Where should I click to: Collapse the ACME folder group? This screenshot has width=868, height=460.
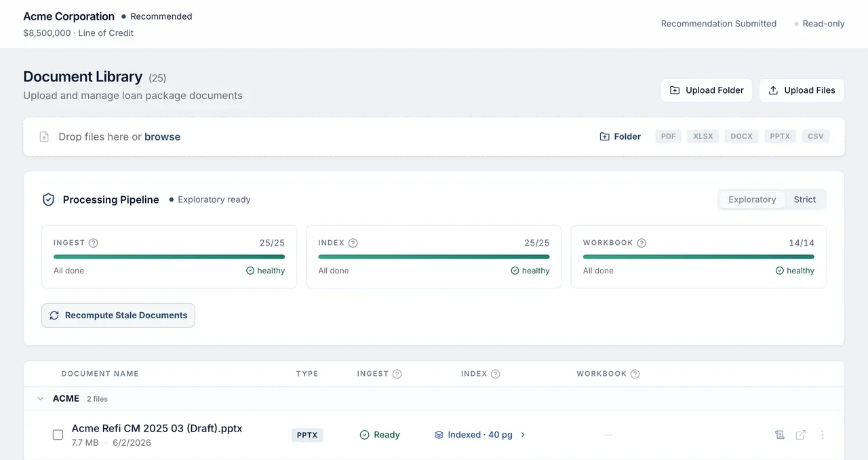coord(41,399)
